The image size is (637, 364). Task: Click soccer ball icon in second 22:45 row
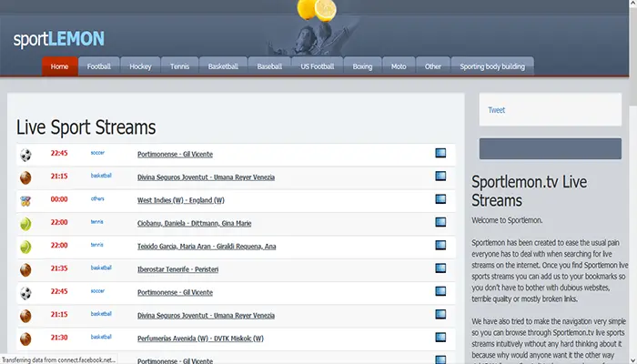[x=25, y=293]
